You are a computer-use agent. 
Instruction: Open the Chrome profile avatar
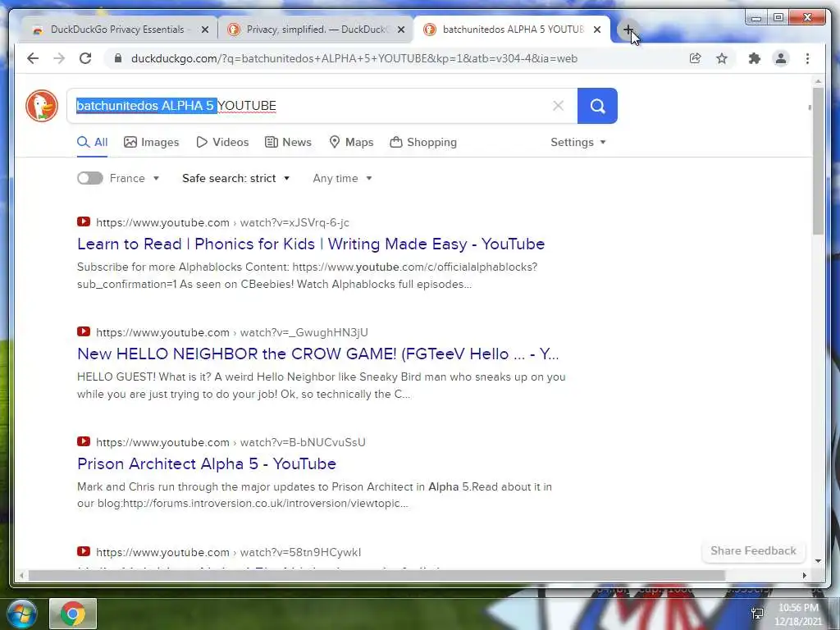(781, 58)
